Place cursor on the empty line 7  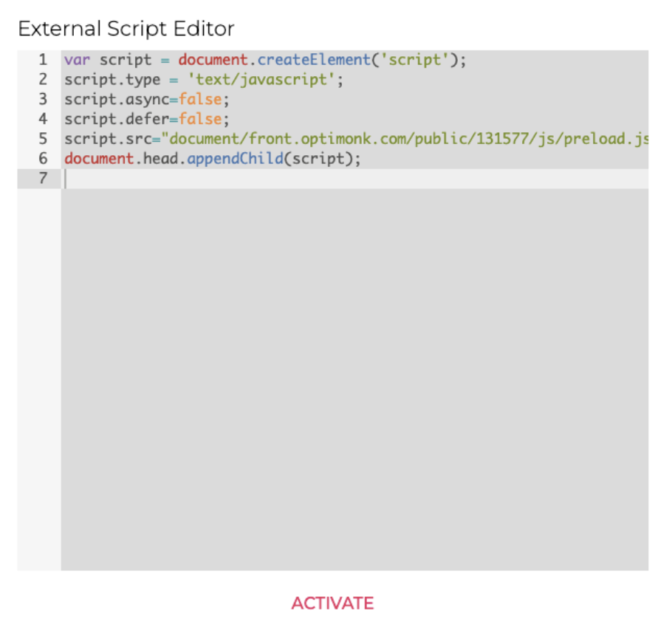click(295, 178)
